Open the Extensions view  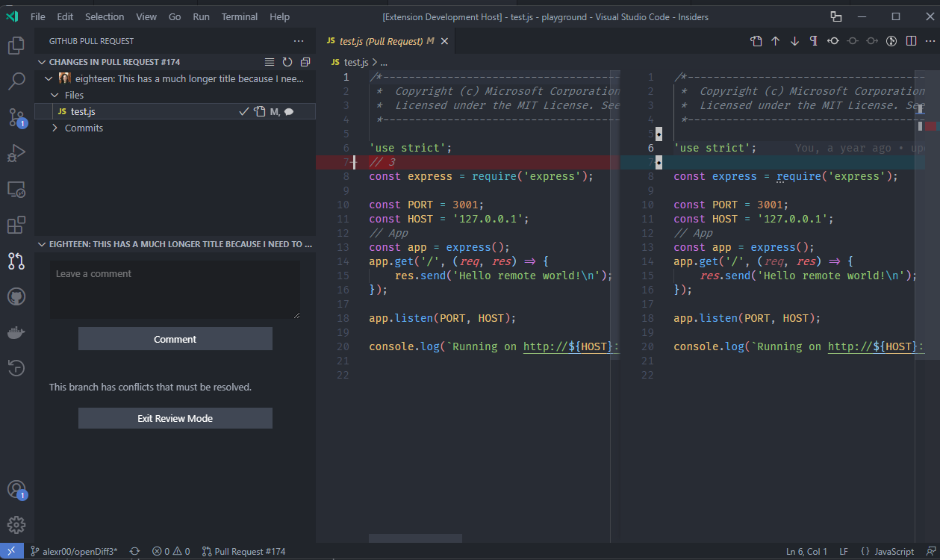[x=16, y=225]
